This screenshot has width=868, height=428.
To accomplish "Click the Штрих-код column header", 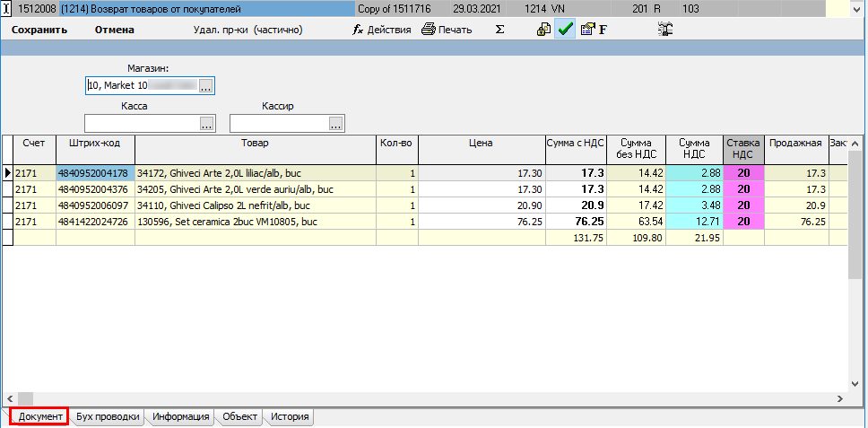I will 95,150.
